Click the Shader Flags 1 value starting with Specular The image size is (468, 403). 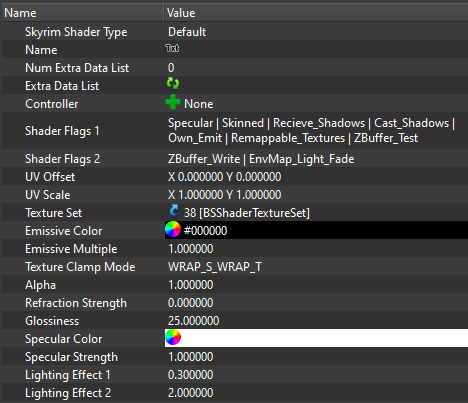311,131
